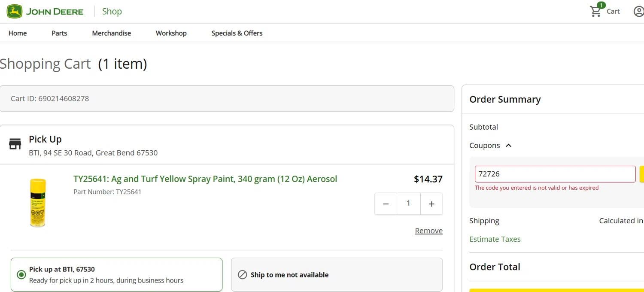The image size is (644, 292).
Task: Select Pick up at BTI radio option
Action: click(21, 274)
